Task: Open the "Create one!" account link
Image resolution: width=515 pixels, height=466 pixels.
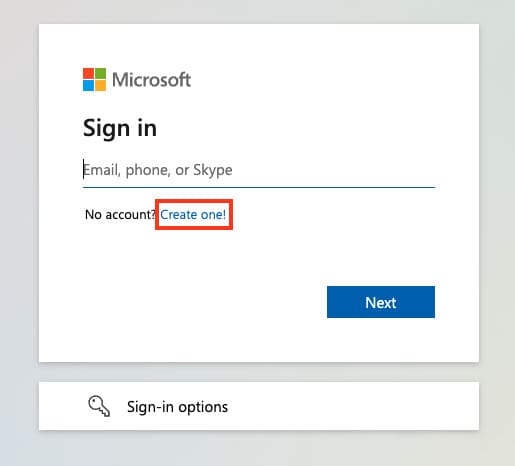Action: (193, 214)
